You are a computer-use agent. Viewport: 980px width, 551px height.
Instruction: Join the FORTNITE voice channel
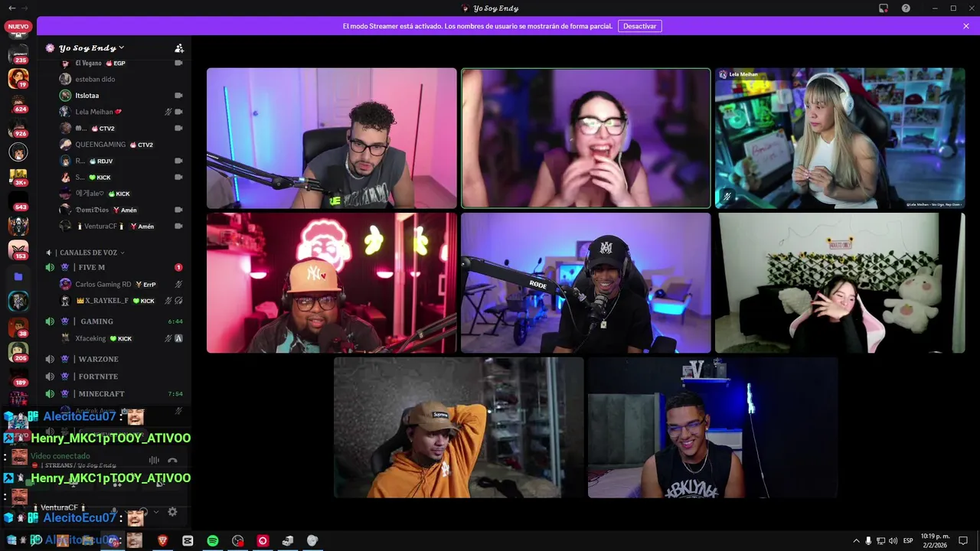coord(114,377)
